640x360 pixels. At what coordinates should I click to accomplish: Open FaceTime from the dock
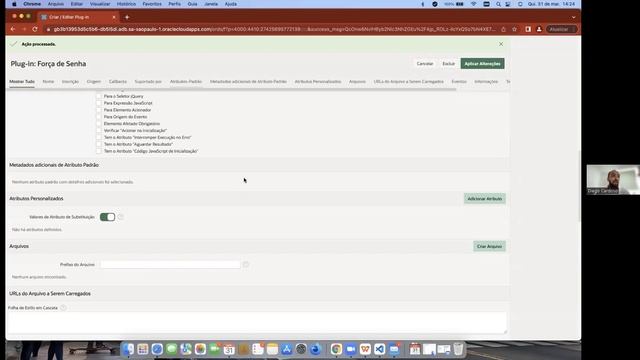tap(215, 349)
